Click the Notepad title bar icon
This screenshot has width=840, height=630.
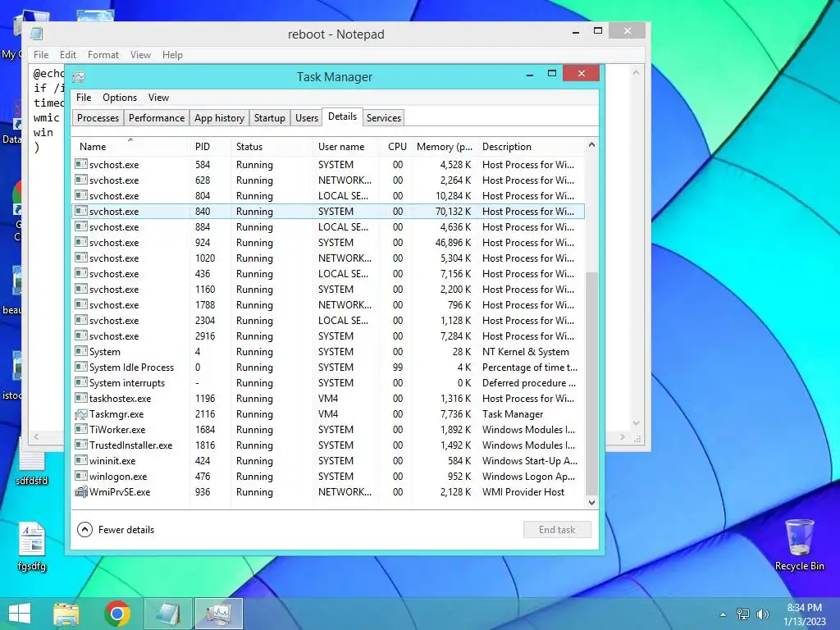click(x=36, y=34)
